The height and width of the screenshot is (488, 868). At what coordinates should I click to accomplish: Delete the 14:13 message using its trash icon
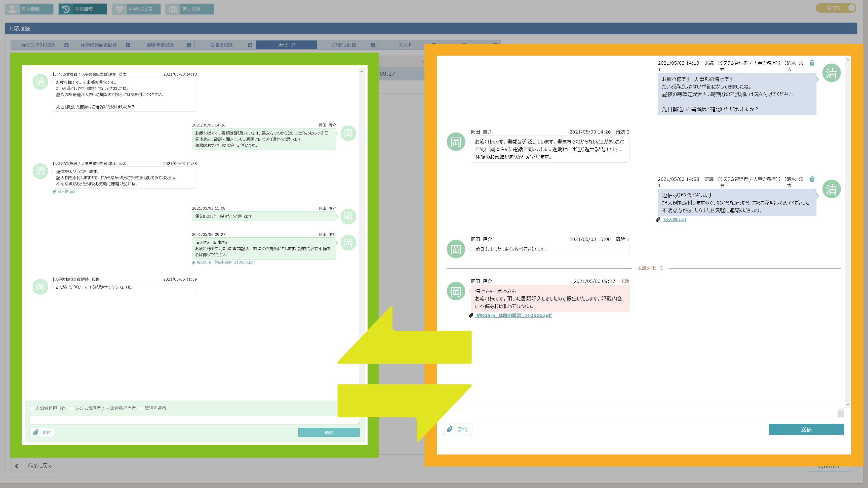(812, 63)
